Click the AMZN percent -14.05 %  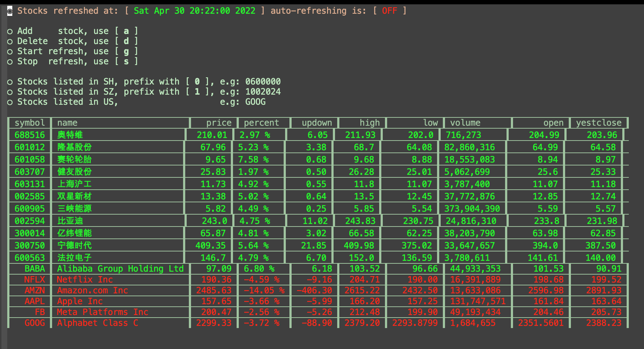pos(264,290)
